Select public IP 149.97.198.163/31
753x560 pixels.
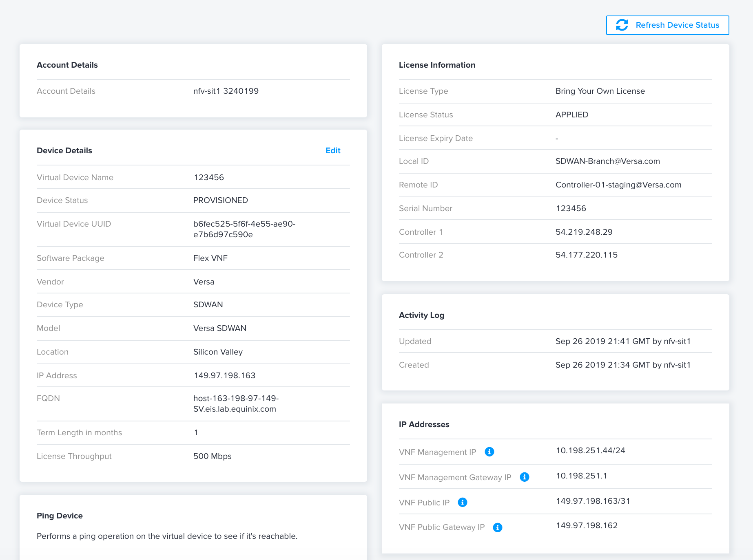[593, 501]
